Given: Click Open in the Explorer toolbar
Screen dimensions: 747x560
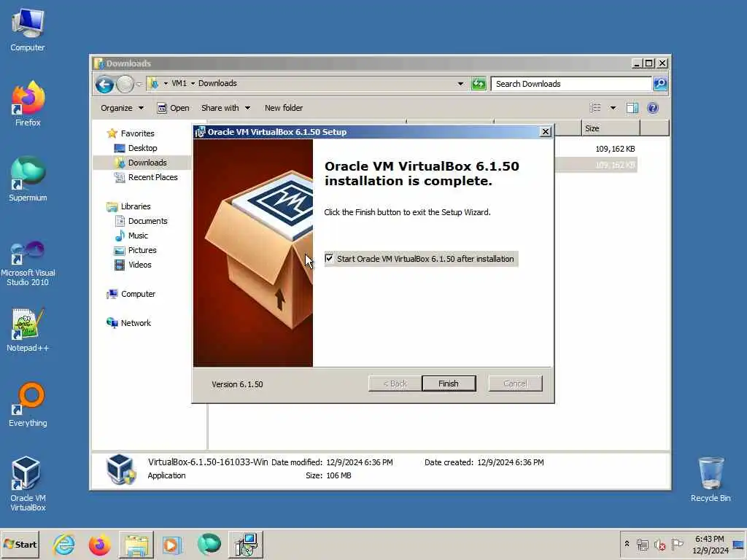Looking at the screenshot, I should click(x=174, y=108).
